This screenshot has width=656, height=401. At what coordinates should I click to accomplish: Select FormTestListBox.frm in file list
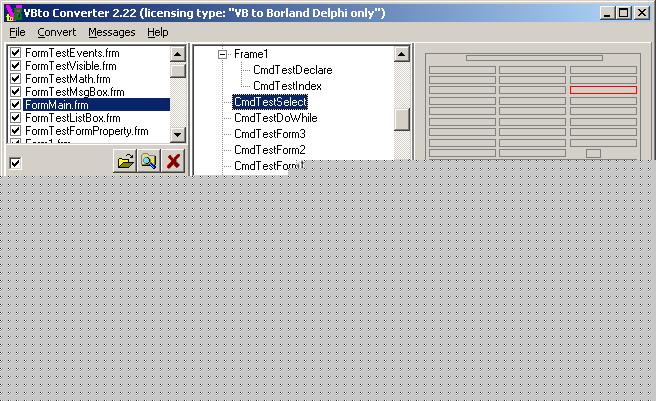click(x=73, y=118)
